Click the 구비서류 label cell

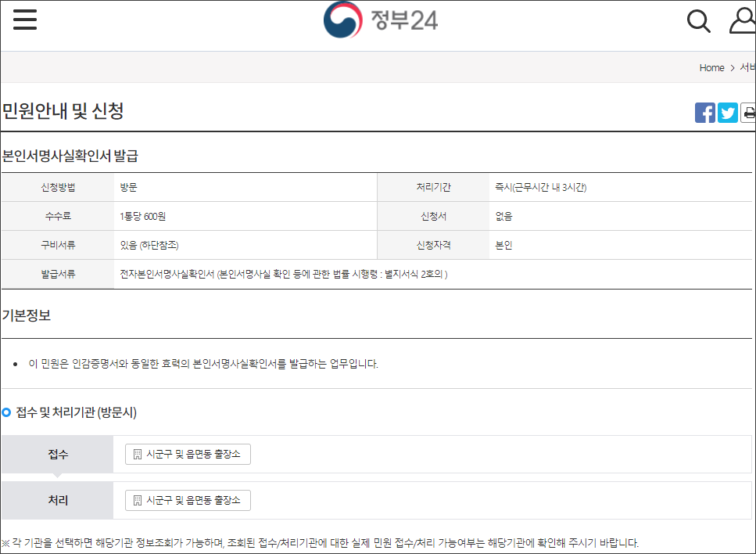pyautogui.click(x=58, y=245)
